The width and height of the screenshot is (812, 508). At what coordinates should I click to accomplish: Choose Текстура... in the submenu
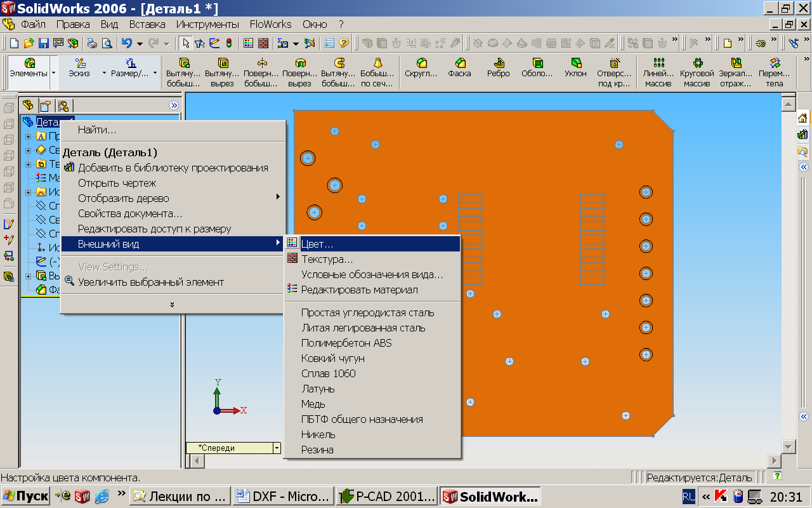click(x=372, y=259)
